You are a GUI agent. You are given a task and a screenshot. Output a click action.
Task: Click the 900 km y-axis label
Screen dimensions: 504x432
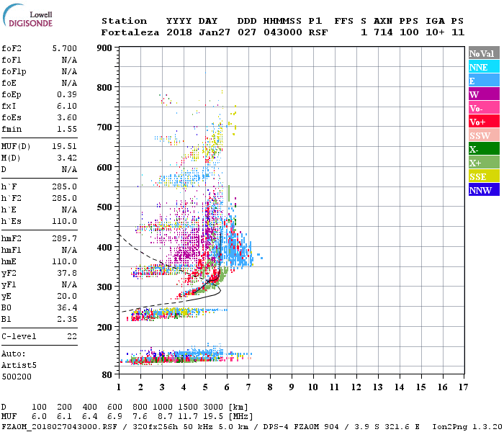[x=104, y=48]
